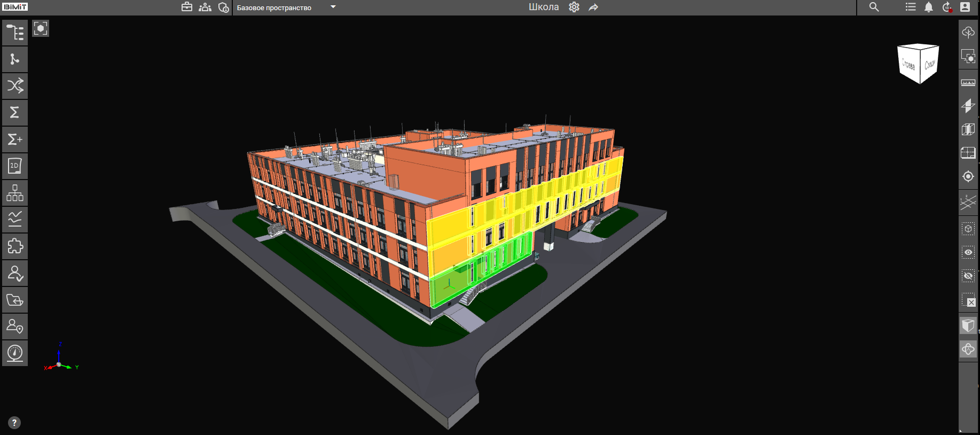Click the share arrow next to Школа
Viewport: 980px width, 435px height.
coord(593,7)
